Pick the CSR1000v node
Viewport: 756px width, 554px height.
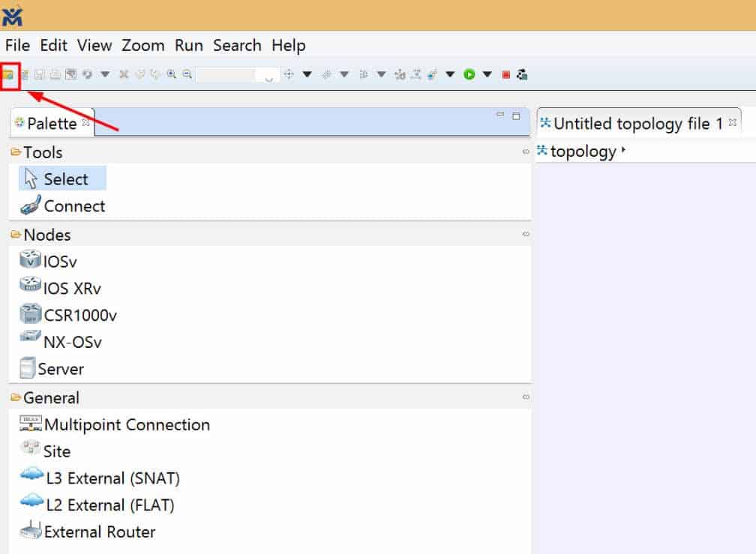(68, 315)
